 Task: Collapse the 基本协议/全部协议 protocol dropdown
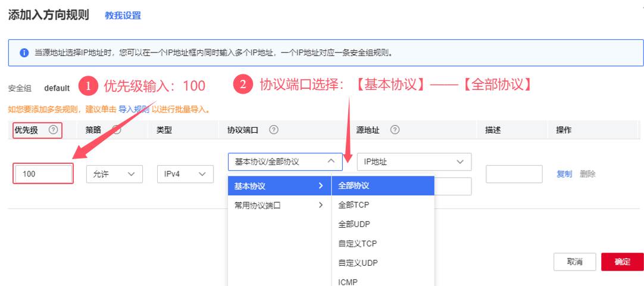pos(285,161)
